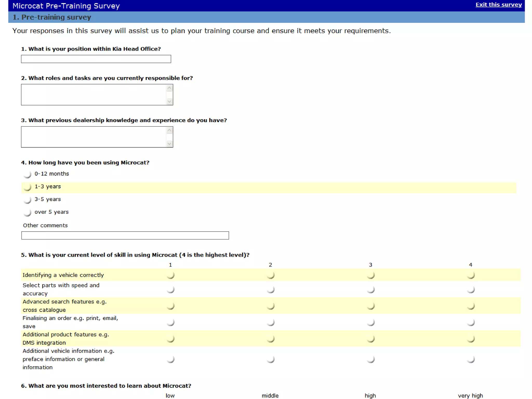Pick the 3-5 years radio button
The image size is (532, 399).
[27, 200]
